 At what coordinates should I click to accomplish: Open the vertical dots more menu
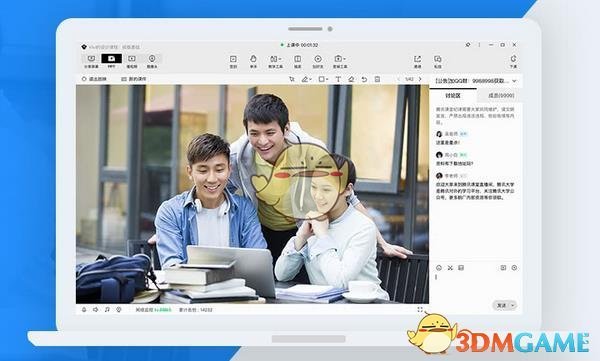tap(479, 45)
